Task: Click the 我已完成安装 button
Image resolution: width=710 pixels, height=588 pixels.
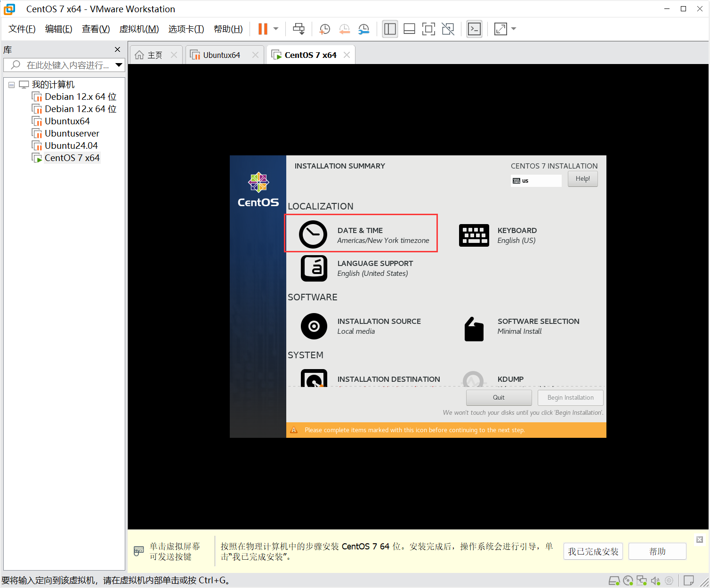Action: tap(593, 551)
